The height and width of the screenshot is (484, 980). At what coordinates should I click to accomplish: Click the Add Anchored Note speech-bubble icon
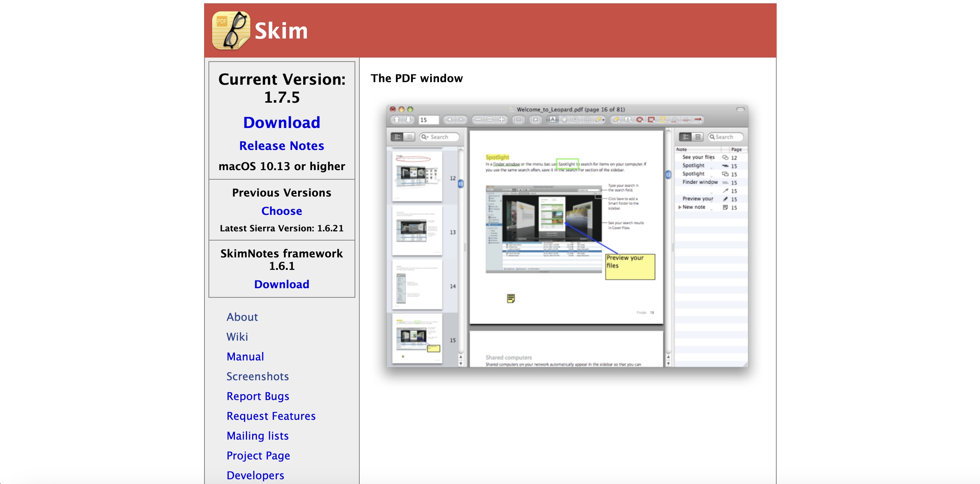click(628, 120)
